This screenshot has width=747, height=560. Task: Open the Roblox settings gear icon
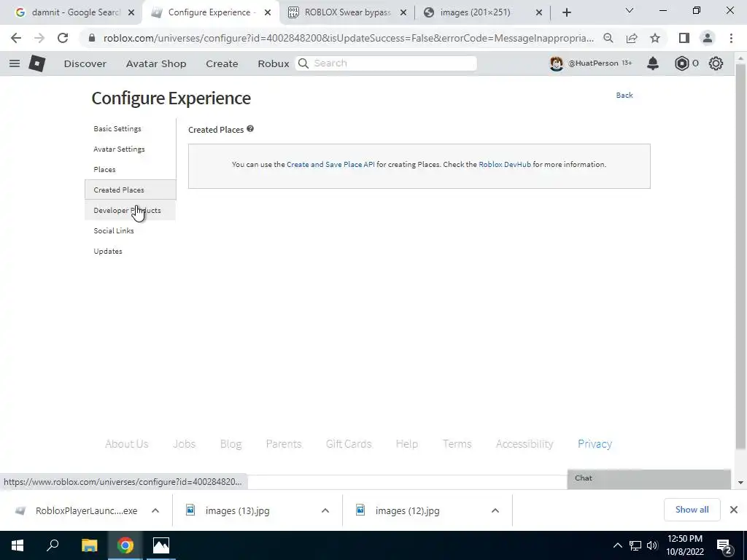pyautogui.click(x=716, y=63)
